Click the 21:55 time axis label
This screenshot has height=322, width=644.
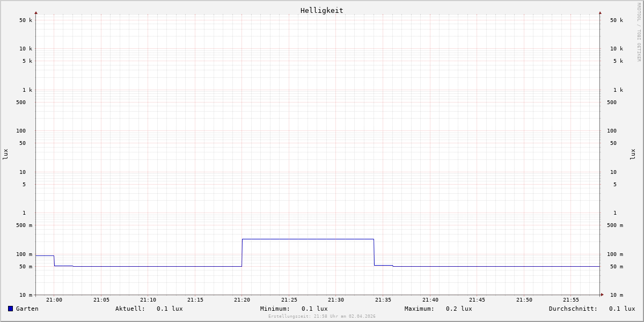click(571, 300)
